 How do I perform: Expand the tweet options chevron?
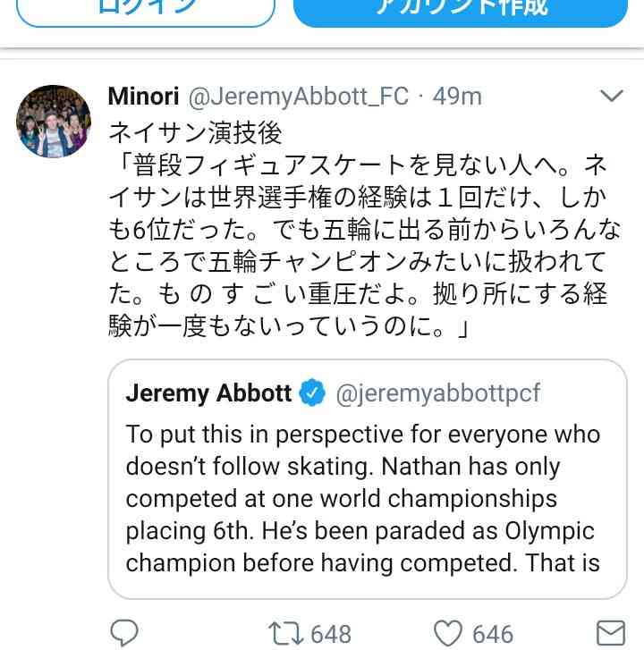611,96
